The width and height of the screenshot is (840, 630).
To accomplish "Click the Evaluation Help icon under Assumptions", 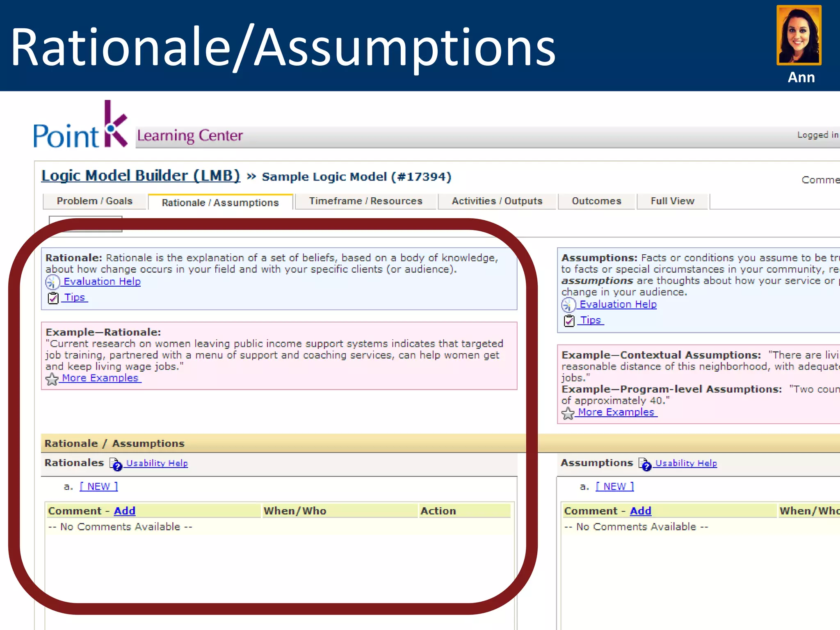I will (x=568, y=305).
